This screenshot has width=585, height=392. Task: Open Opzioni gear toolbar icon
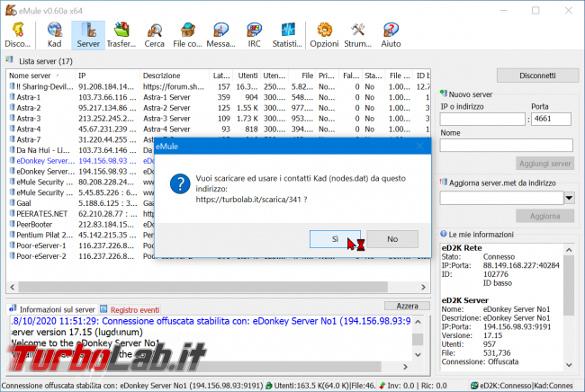pyautogui.click(x=325, y=30)
